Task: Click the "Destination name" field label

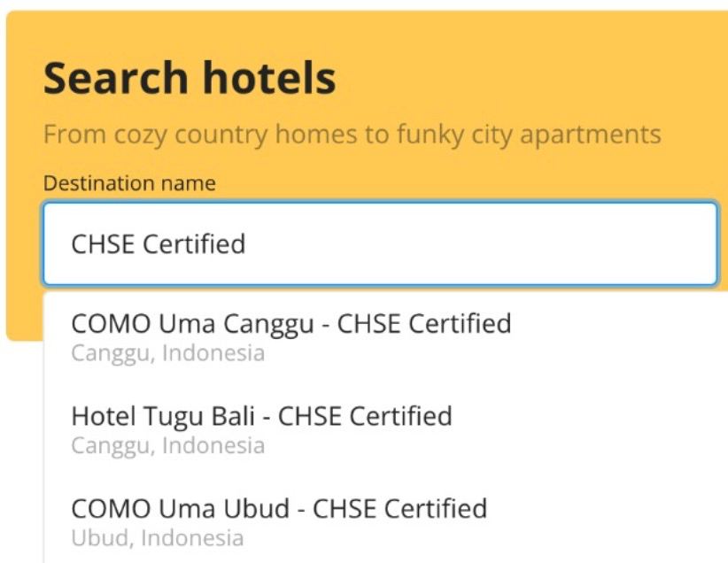Action: pyautogui.click(x=129, y=184)
